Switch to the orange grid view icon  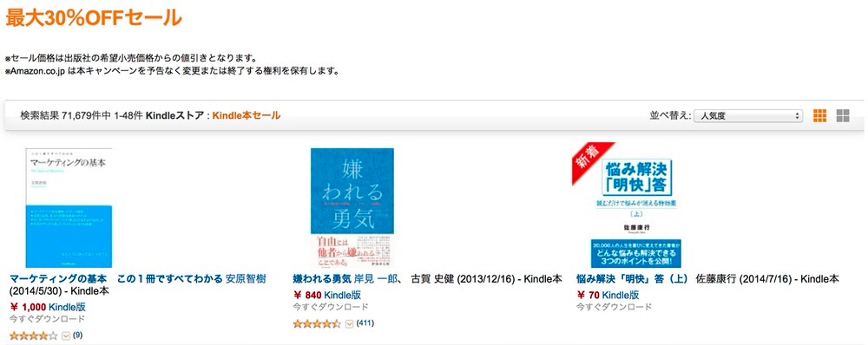pyautogui.click(x=819, y=115)
